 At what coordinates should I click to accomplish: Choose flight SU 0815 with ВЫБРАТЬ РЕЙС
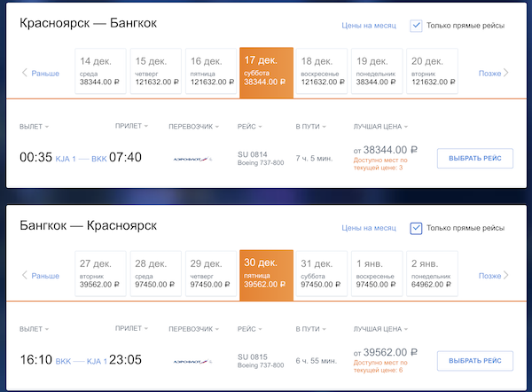click(x=474, y=362)
